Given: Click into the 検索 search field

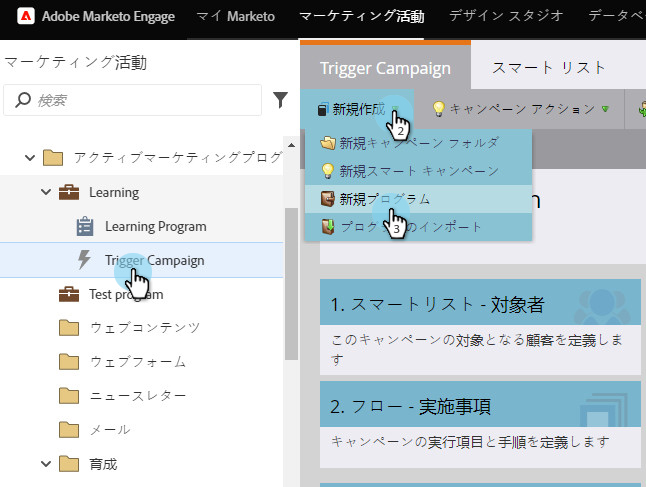Looking at the screenshot, I should [x=132, y=100].
